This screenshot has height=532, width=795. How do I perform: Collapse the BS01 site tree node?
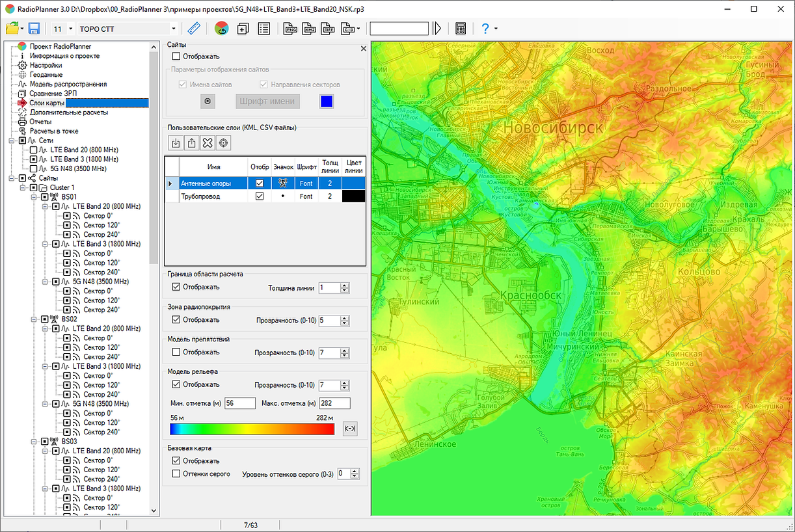(x=34, y=196)
